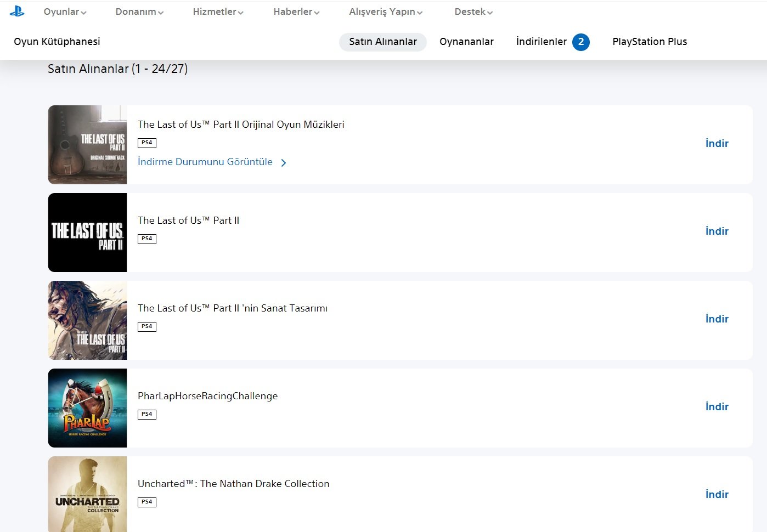Click the İndirilenler count badge showing 2
The image size is (767, 532).
[x=581, y=42]
